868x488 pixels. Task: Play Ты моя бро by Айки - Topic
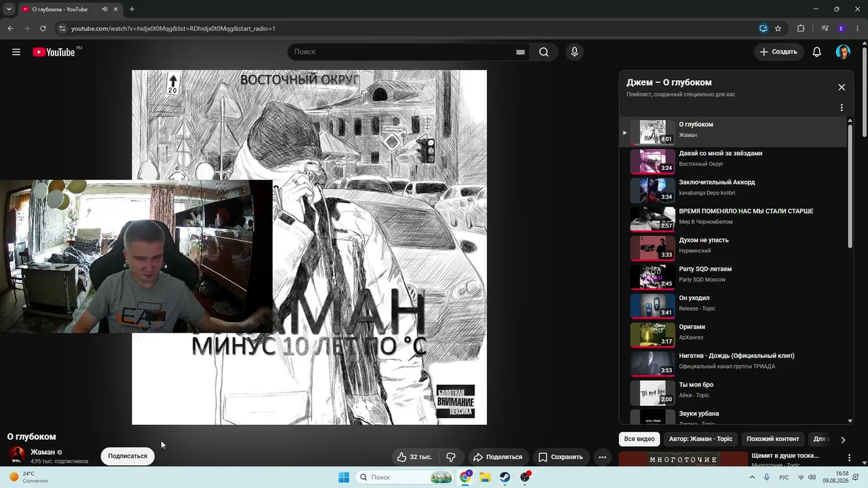[734, 393]
